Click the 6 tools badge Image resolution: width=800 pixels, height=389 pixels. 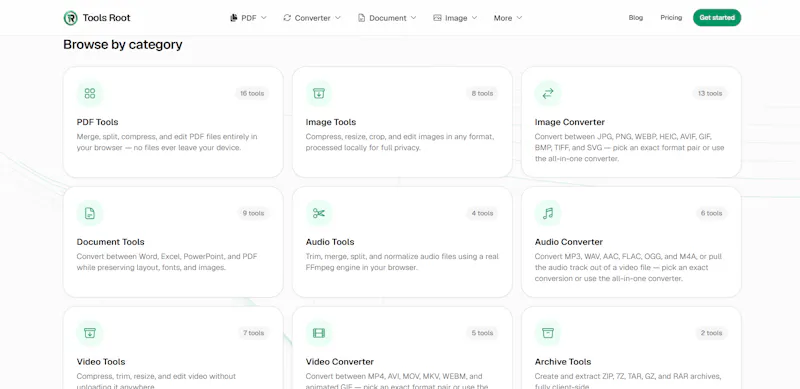(x=711, y=213)
